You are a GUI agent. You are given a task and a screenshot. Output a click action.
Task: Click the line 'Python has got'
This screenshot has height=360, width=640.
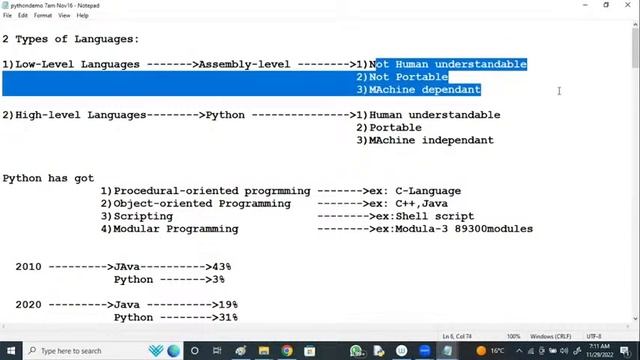pos(48,178)
